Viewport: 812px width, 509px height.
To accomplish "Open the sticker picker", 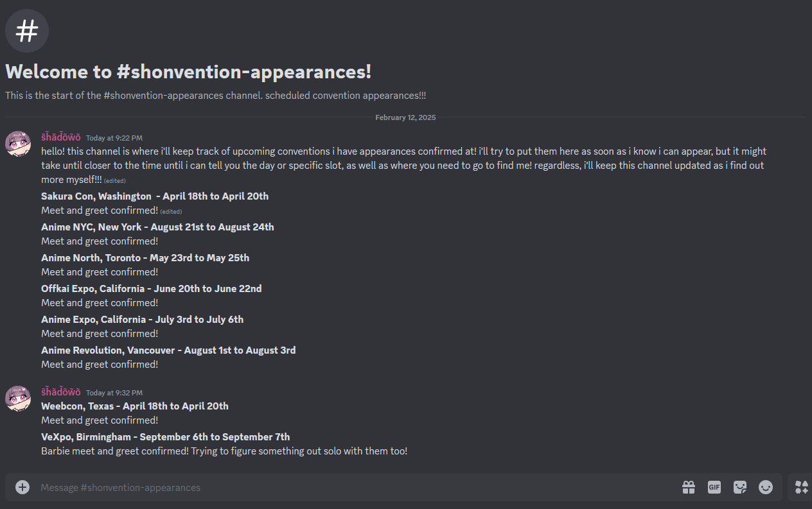I will [x=740, y=487].
